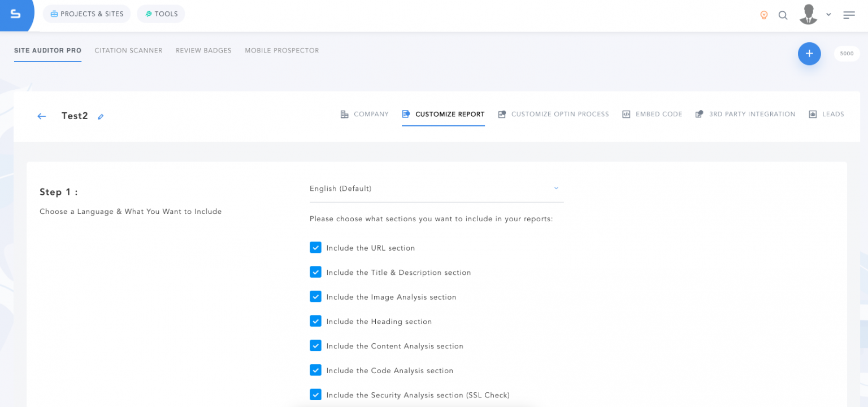
Task: Click 'Please choose what sections' instruction text
Action: coord(431,218)
